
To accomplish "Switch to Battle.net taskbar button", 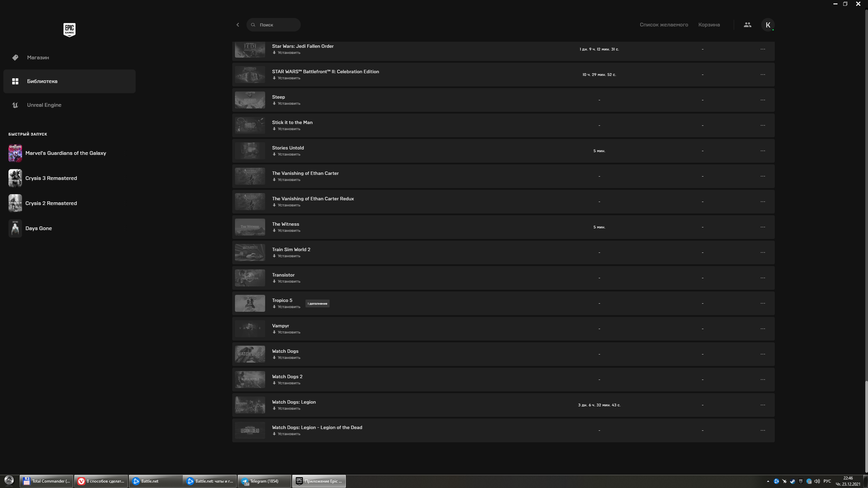I will [156, 481].
